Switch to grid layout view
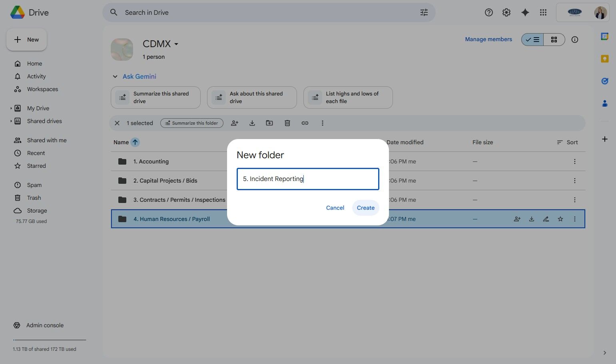The height and width of the screenshot is (364, 616). point(554,40)
